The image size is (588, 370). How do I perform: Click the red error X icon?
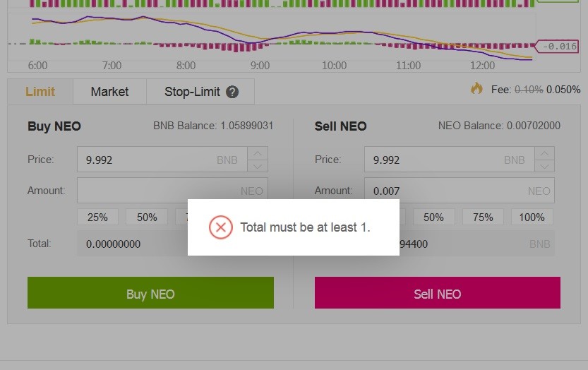point(220,227)
